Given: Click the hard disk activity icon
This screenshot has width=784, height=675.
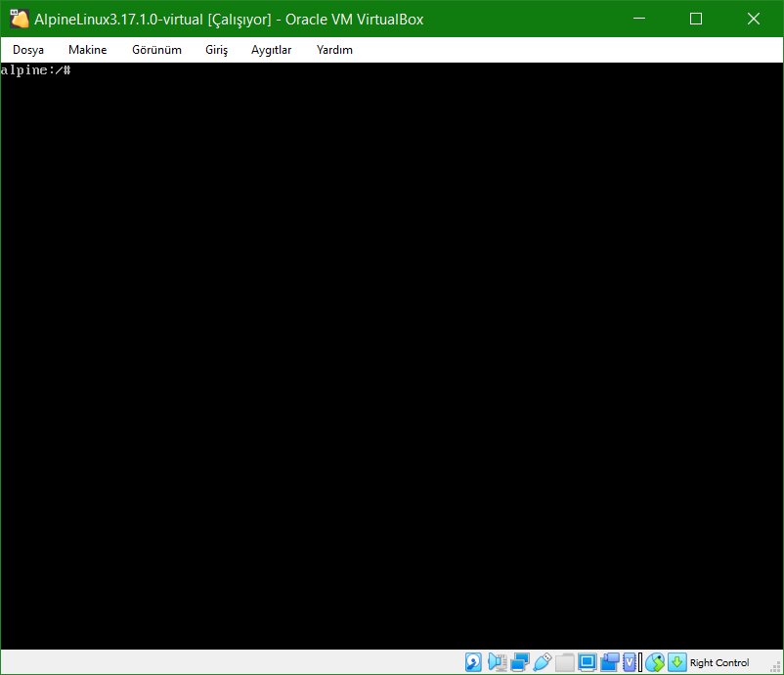Looking at the screenshot, I should (x=473, y=662).
